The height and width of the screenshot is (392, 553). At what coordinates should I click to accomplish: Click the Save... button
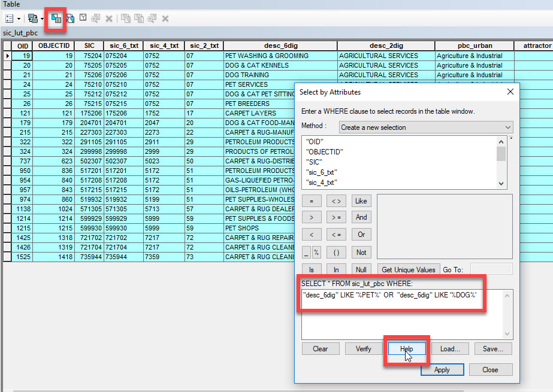(x=493, y=349)
